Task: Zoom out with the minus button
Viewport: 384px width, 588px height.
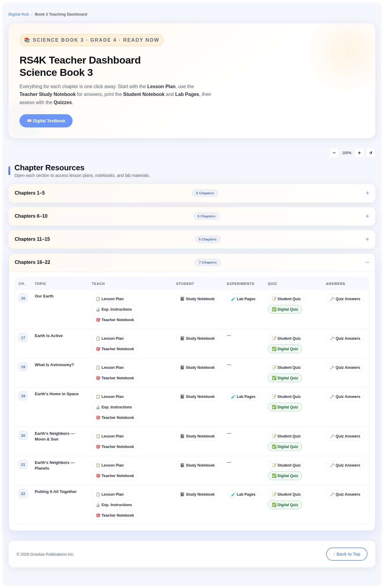Action: click(x=334, y=153)
